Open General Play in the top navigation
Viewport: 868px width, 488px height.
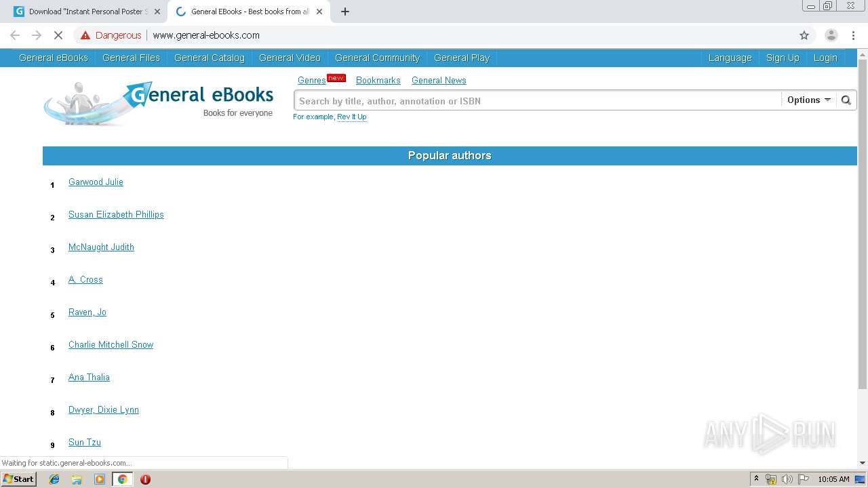pyautogui.click(x=462, y=58)
